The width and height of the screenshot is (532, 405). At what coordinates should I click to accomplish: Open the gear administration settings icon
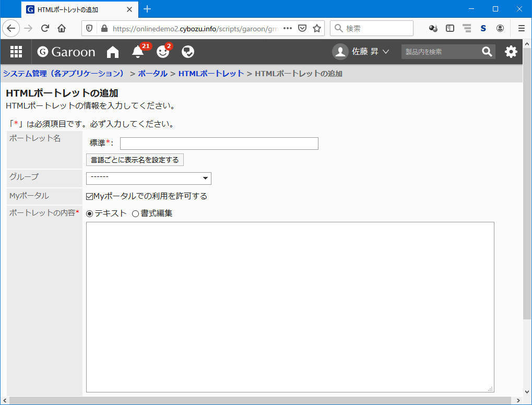[x=511, y=52]
